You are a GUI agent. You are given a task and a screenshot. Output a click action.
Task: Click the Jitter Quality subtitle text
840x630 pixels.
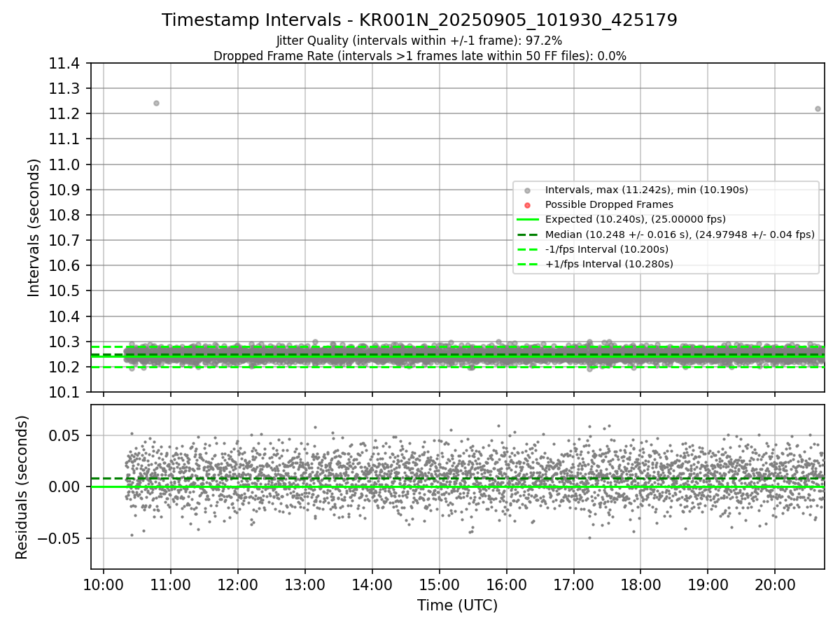(x=419, y=41)
